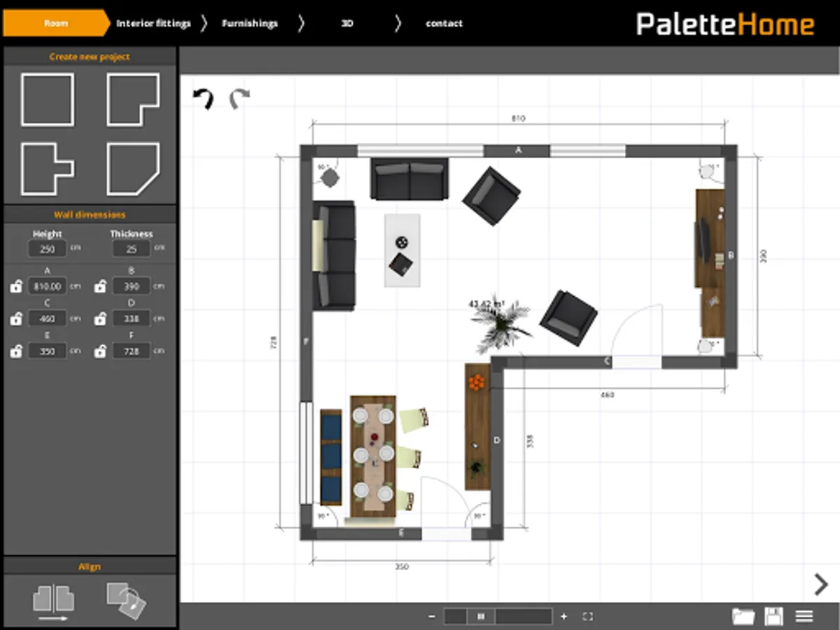This screenshot has height=630, width=840.
Task: Click the 390 dimension label
Action: click(764, 255)
